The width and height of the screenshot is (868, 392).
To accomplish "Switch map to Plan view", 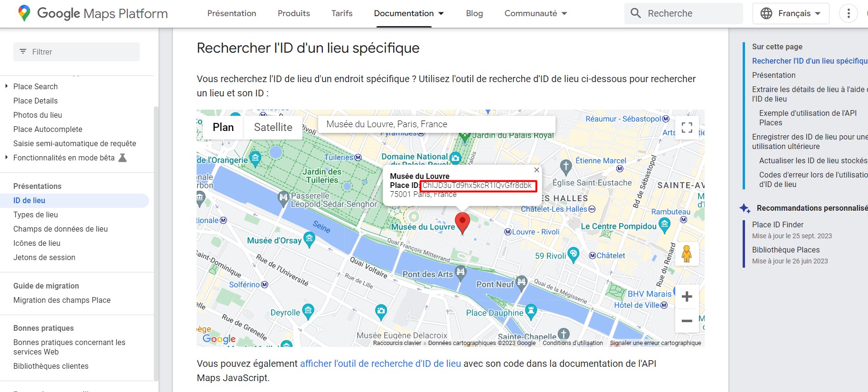I will coord(223,127).
